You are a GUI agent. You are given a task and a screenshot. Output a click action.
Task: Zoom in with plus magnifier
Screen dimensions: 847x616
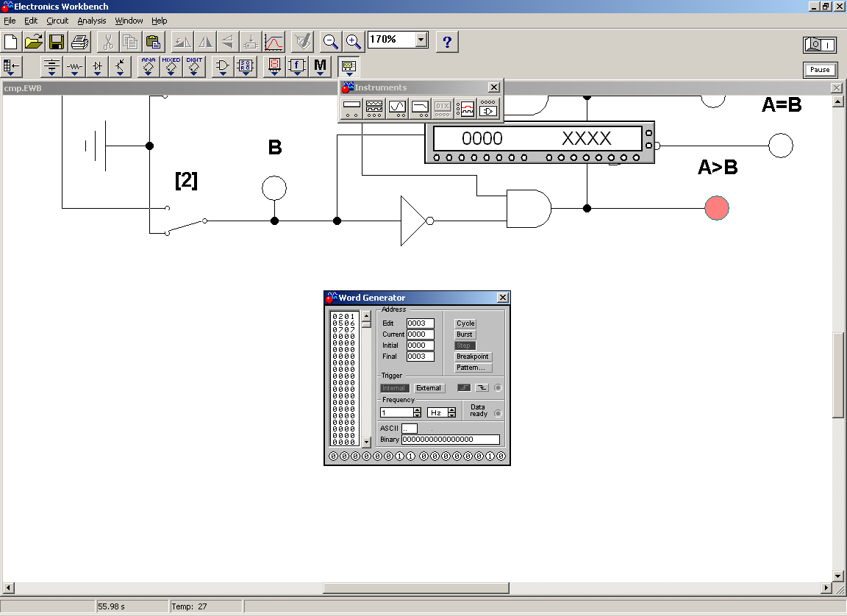[353, 42]
